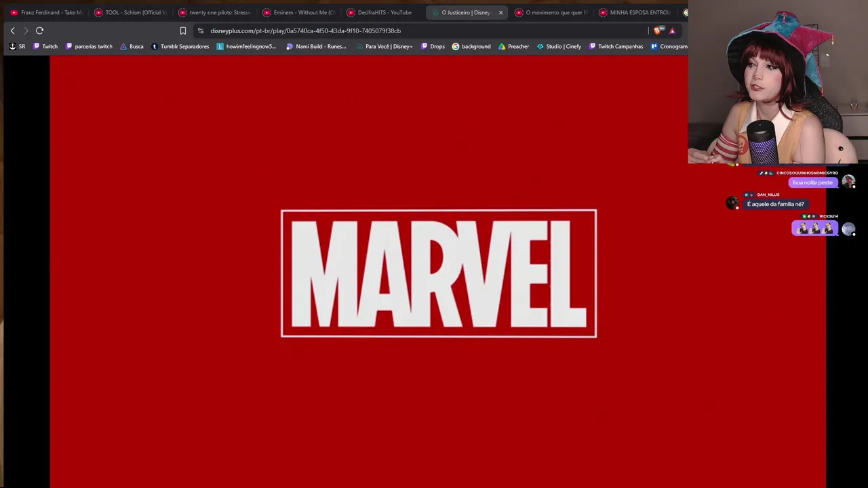Switch to the DecifraHITS - YouTube tab
The width and height of the screenshot is (868, 488).
(x=382, y=12)
